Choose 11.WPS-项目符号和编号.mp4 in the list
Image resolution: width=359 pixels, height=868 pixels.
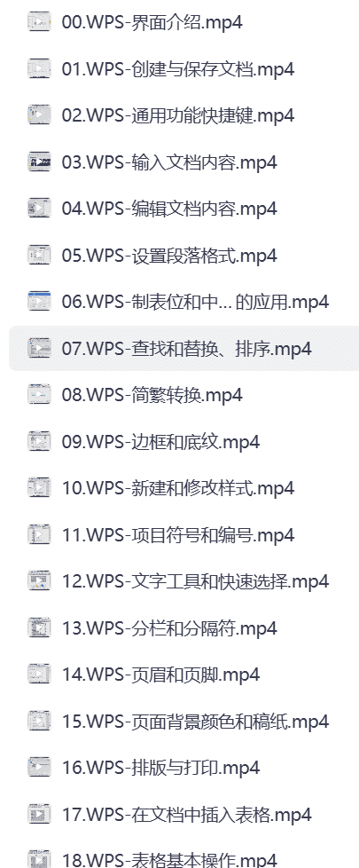(177, 535)
